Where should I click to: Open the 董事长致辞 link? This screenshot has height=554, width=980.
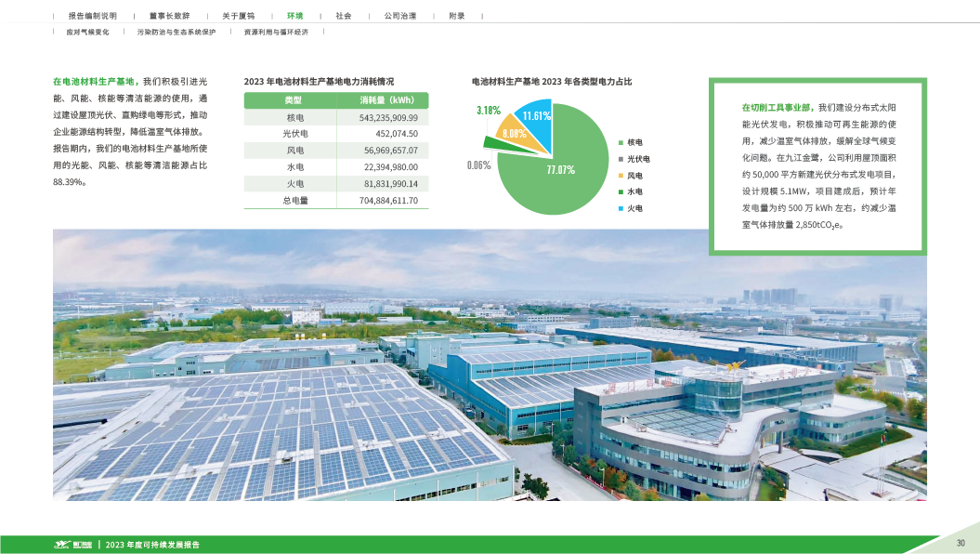click(x=169, y=17)
